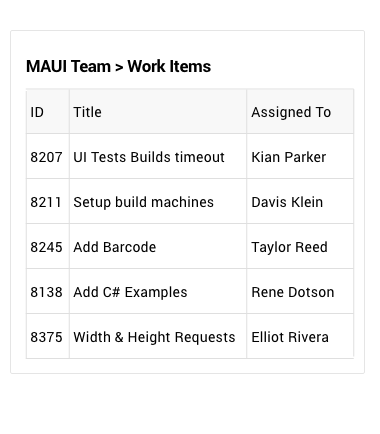
Task: Select work item ID 8245
Action: pos(46,247)
